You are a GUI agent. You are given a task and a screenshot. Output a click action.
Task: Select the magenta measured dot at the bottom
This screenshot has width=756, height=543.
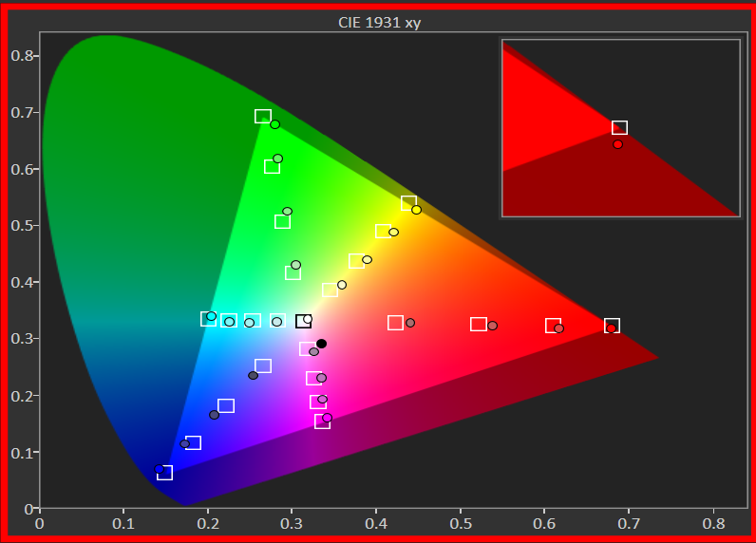tap(327, 418)
